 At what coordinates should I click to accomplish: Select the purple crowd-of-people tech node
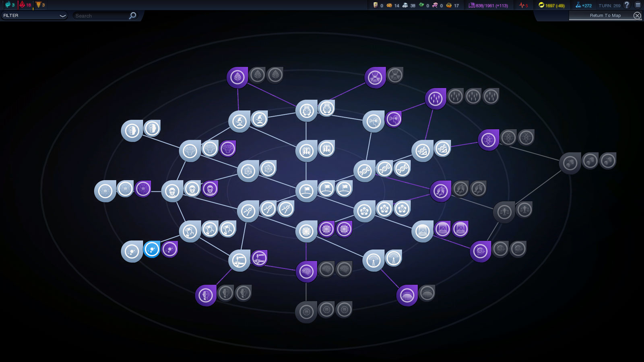(x=436, y=99)
